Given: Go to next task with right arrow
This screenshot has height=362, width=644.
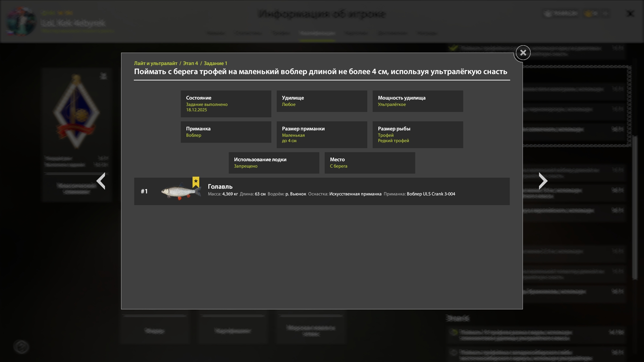Looking at the screenshot, I should pyautogui.click(x=543, y=181).
